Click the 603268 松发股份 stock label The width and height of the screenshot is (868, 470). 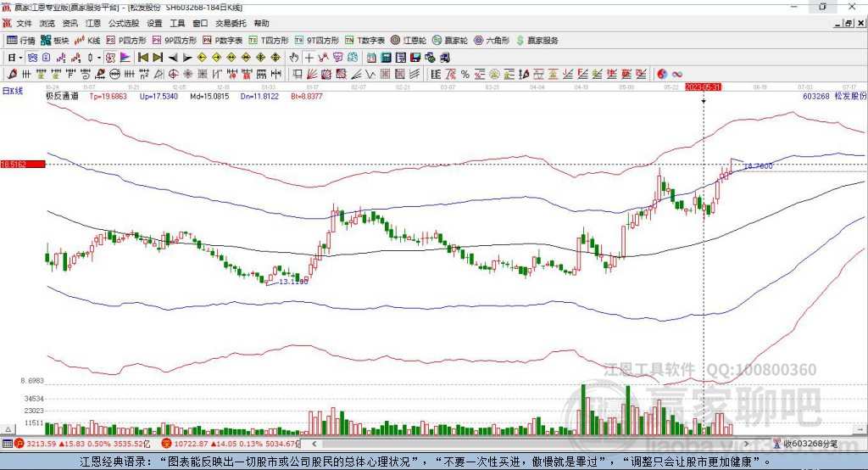[x=834, y=96]
